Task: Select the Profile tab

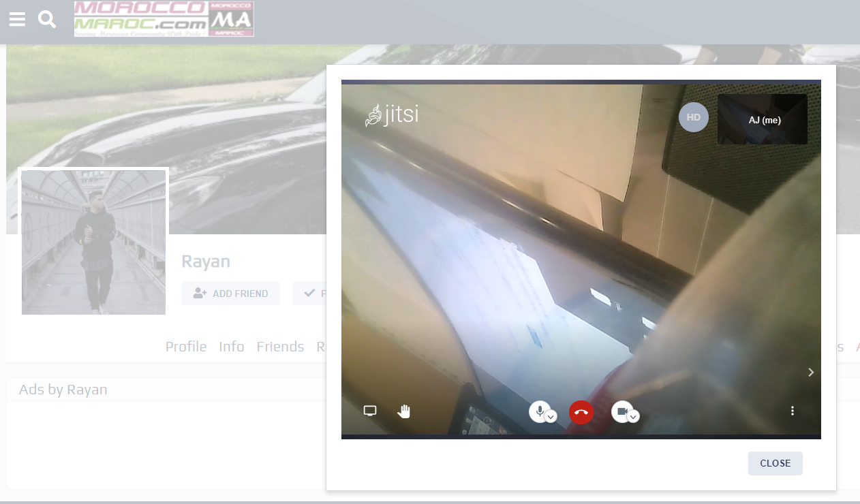Action: pyautogui.click(x=186, y=347)
